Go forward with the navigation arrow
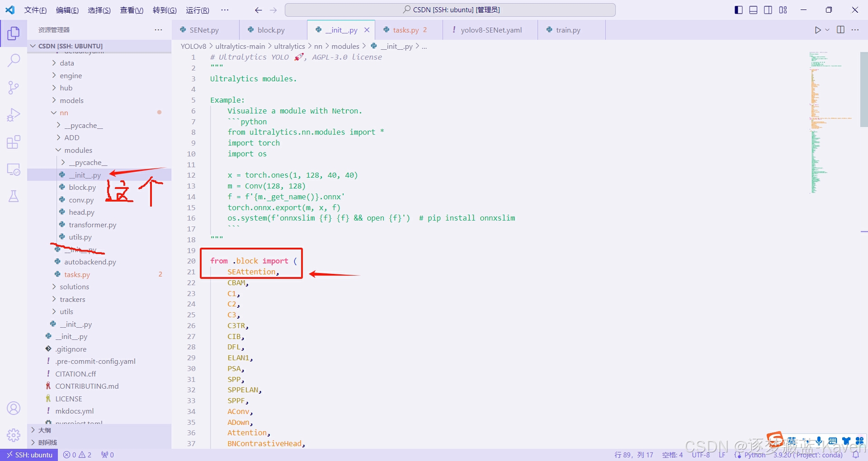The image size is (868, 461). pos(273,10)
